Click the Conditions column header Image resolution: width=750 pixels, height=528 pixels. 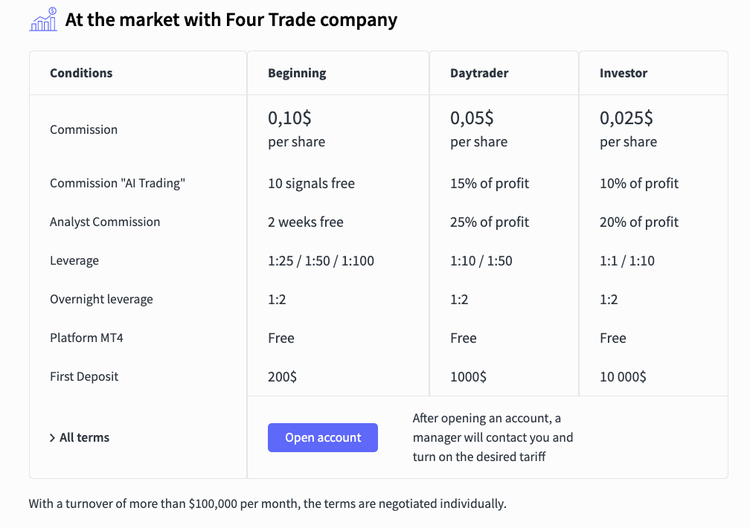tap(81, 73)
